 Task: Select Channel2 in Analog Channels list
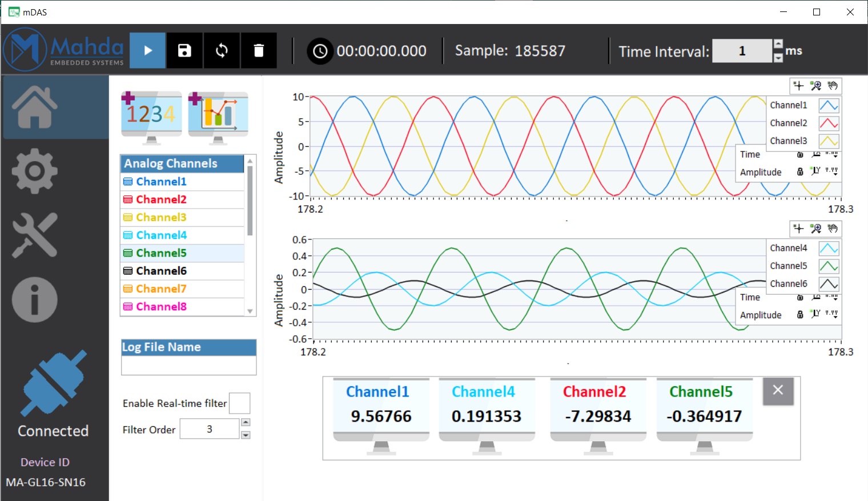[183, 199]
